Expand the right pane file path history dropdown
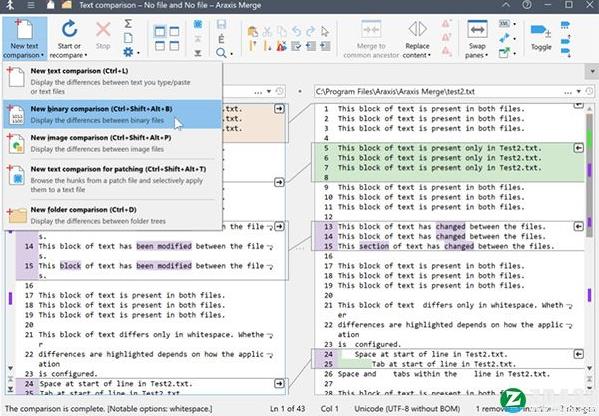Screen dimensions: 599x416 tap(579, 91)
